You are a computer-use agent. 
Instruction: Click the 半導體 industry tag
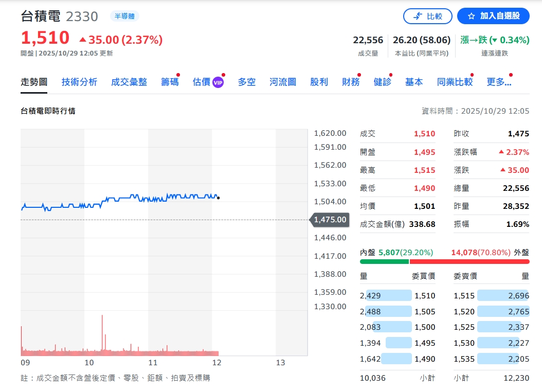click(x=124, y=16)
